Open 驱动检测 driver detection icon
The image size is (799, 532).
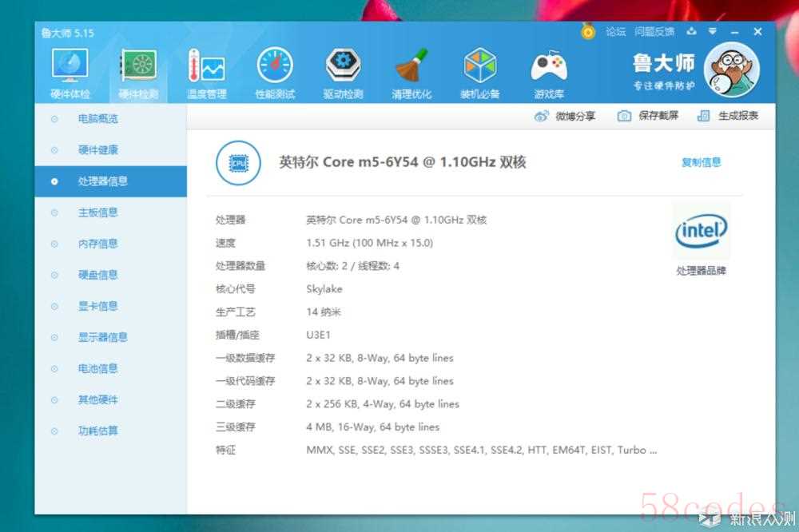tap(343, 66)
